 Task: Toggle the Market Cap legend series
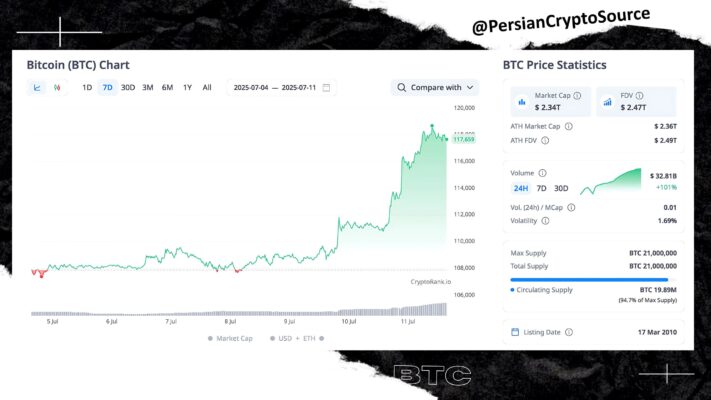click(x=230, y=338)
